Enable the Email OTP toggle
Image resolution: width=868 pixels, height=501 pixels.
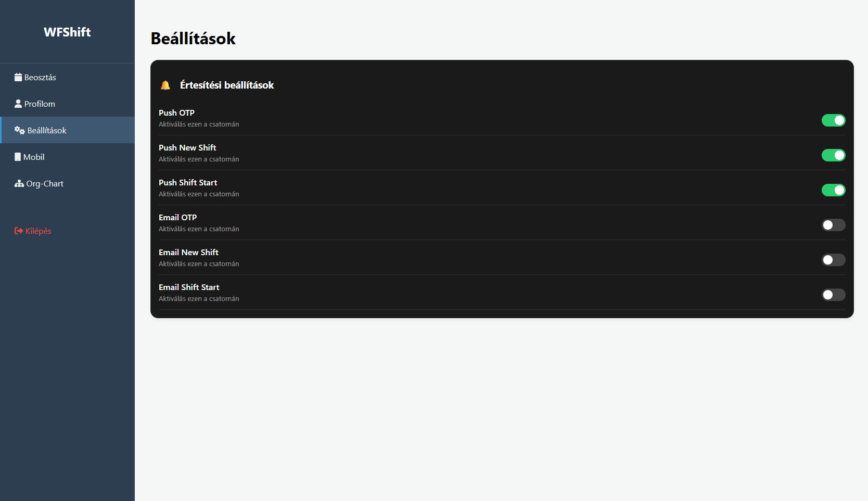click(833, 225)
